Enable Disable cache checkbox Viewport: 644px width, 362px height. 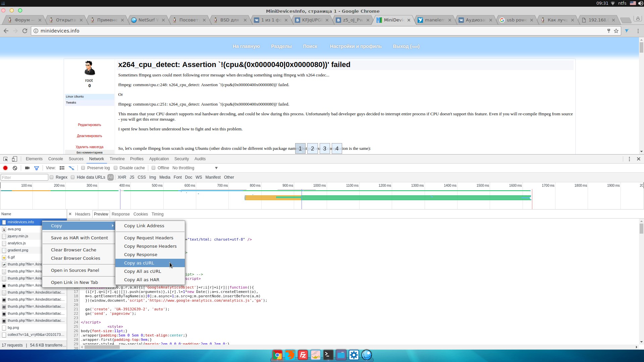pos(116,168)
